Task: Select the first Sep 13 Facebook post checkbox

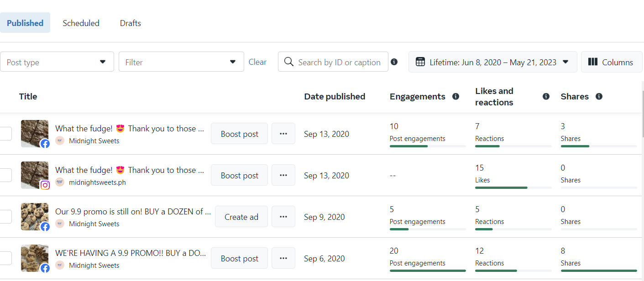Action: coord(5,134)
